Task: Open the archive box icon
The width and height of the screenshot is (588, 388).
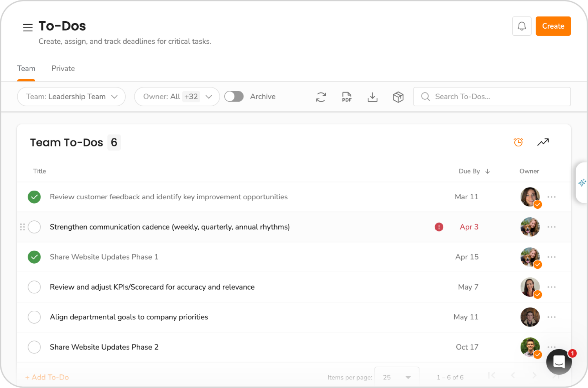Action: click(398, 97)
